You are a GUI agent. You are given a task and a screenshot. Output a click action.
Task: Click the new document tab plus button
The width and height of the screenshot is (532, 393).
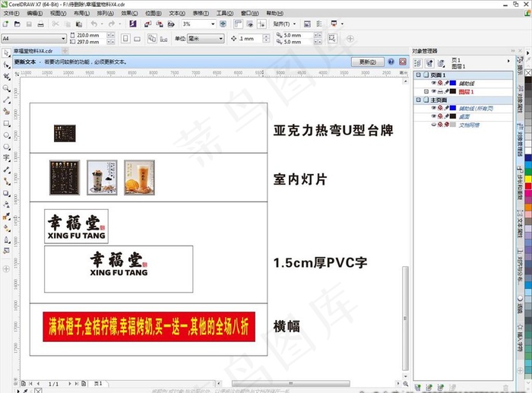(x=65, y=51)
